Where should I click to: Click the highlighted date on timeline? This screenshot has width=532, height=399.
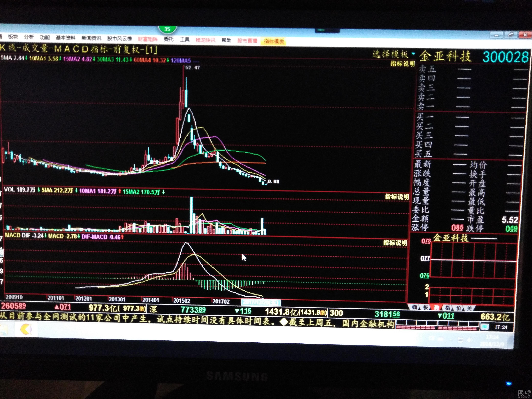pyautogui.click(x=261, y=302)
